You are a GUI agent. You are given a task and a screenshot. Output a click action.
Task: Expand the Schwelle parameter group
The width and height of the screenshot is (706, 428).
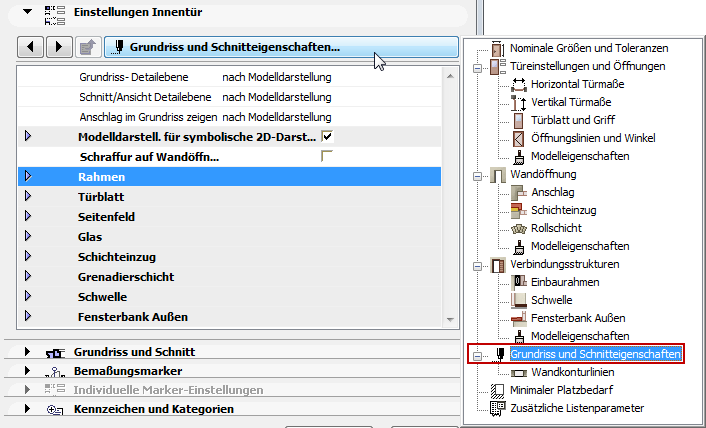[x=28, y=296]
